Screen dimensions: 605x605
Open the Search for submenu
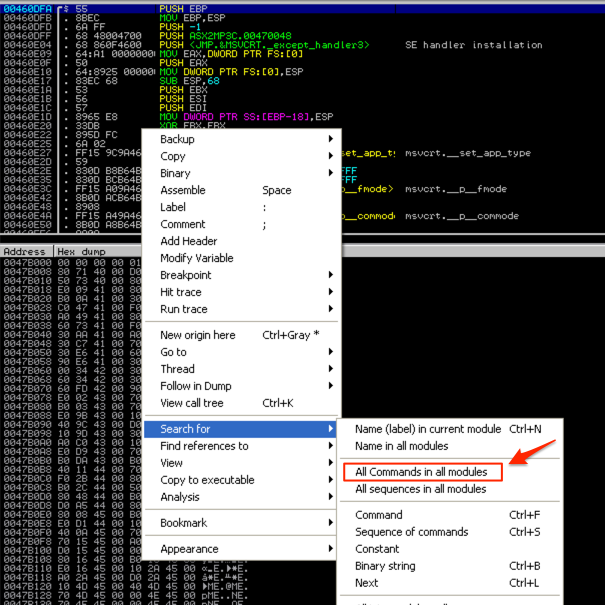click(x=240, y=429)
